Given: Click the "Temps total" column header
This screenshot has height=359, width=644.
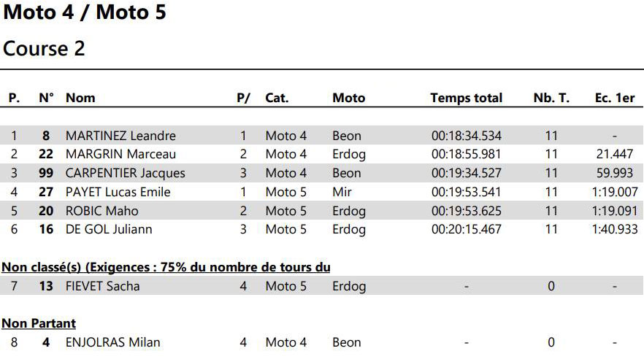Looking at the screenshot, I should tap(466, 98).
